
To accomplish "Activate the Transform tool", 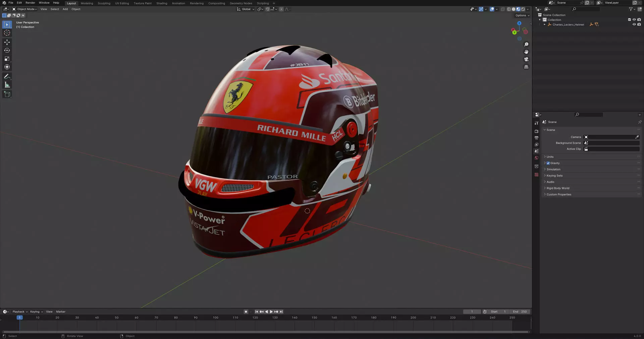I will 7,67.
